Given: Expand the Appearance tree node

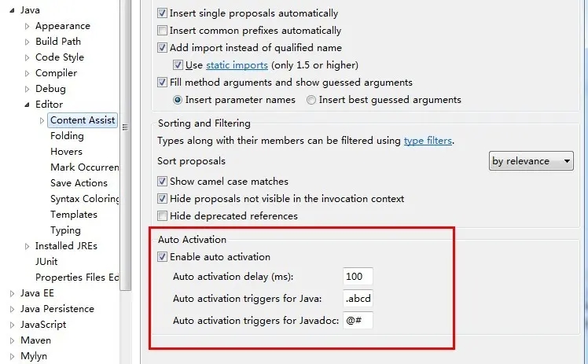Looking at the screenshot, I should click(x=28, y=26).
